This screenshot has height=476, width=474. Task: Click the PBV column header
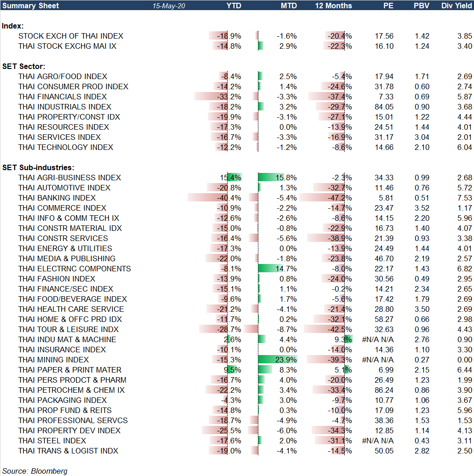[421, 6]
